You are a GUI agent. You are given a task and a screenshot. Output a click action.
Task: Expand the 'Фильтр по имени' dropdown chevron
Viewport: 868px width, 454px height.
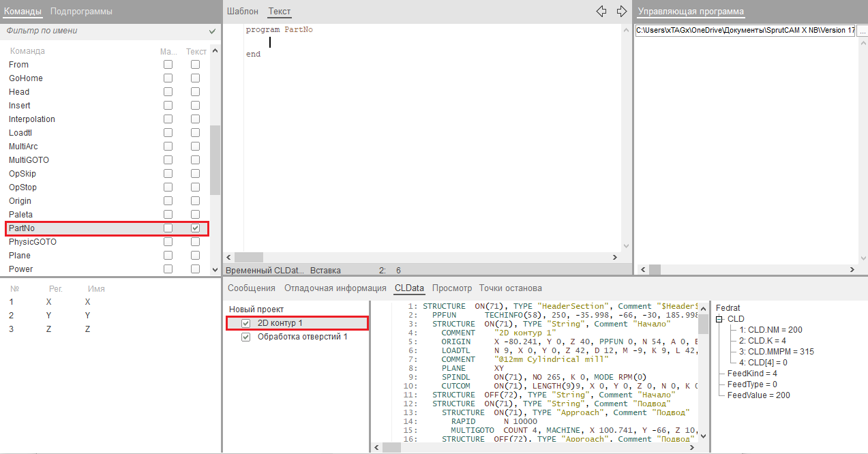point(212,31)
